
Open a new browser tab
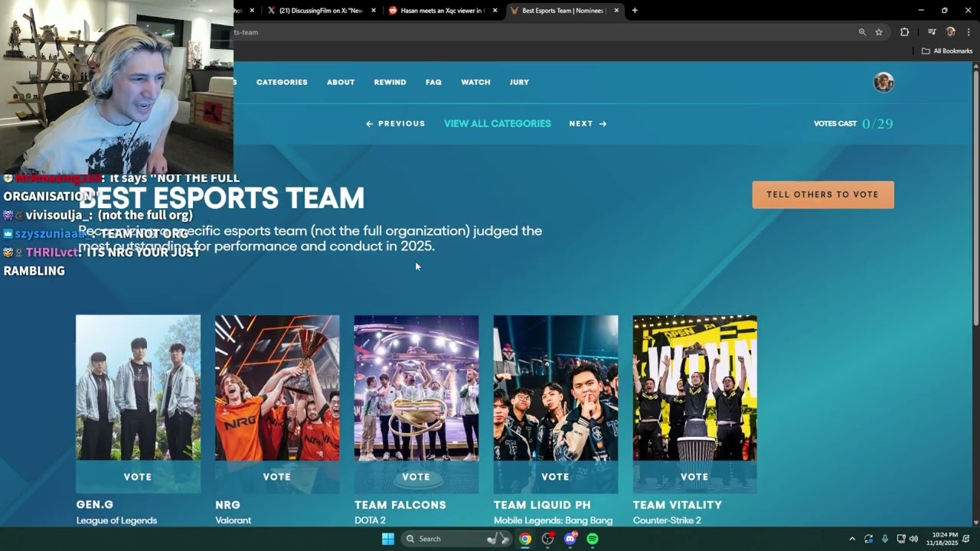(x=635, y=11)
